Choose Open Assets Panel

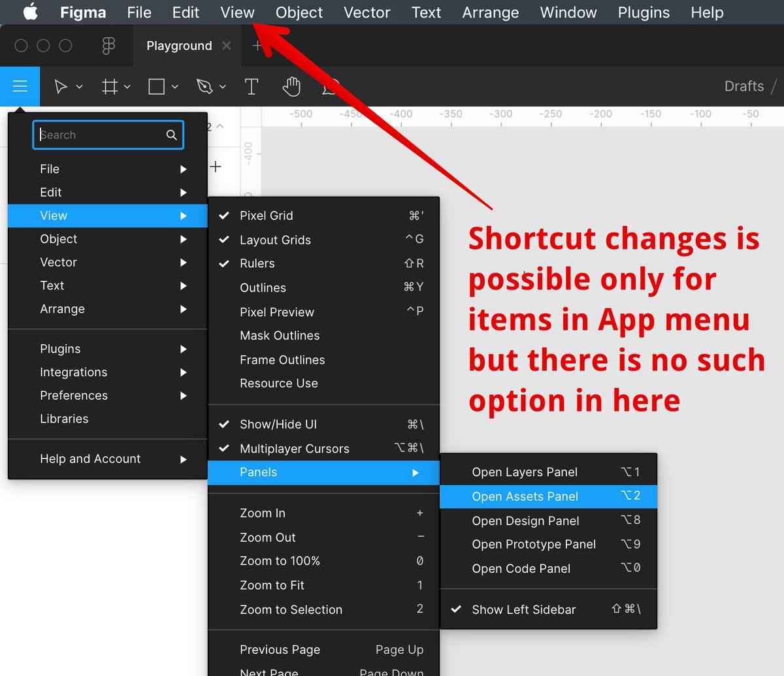[x=549, y=496]
